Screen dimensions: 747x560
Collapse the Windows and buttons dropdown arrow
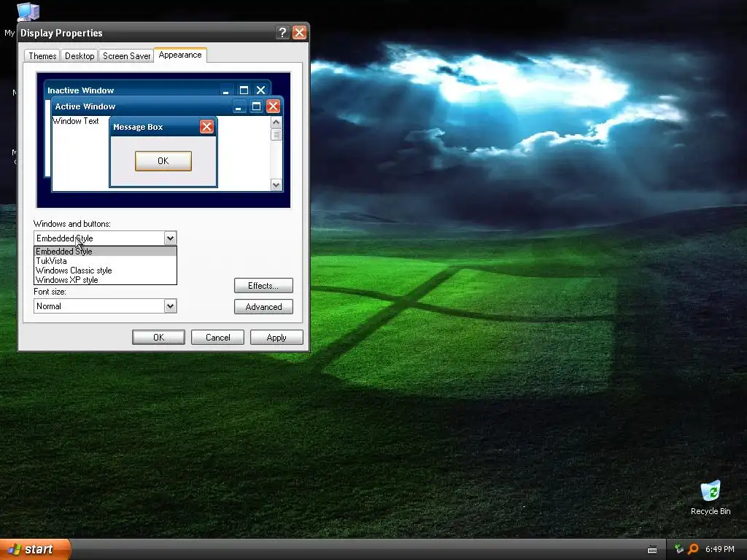(x=170, y=238)
